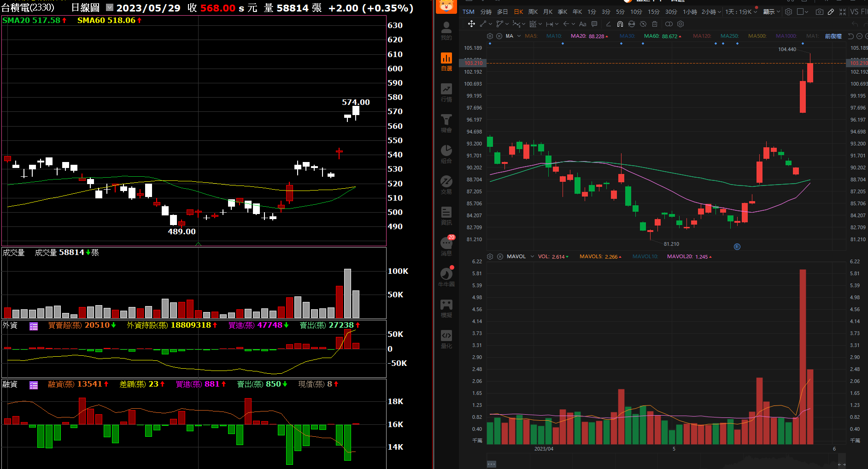
Task: Select the 15分 timeframe tab
Action: tap(653, 12)
